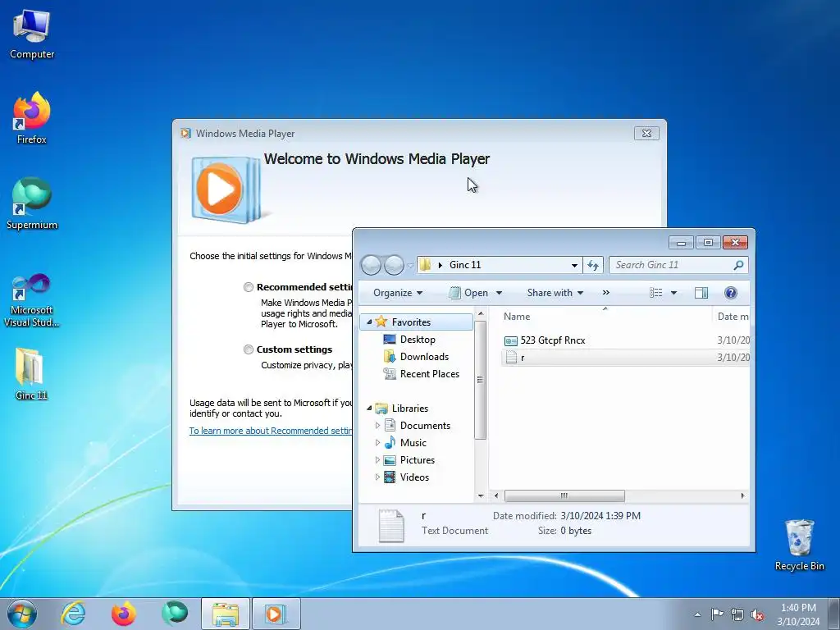Click the Change your view icon
The image size is (840, 630).
tap(655, 293)
